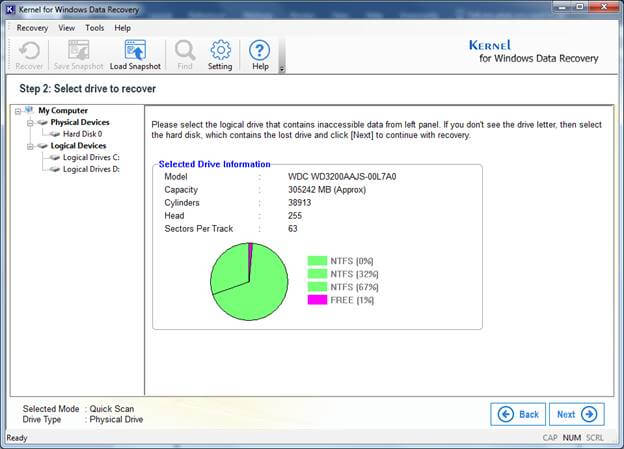Screen dimensions: 624x449
Task: Click the CAP status bar indicator
Action: pos(550,438)
